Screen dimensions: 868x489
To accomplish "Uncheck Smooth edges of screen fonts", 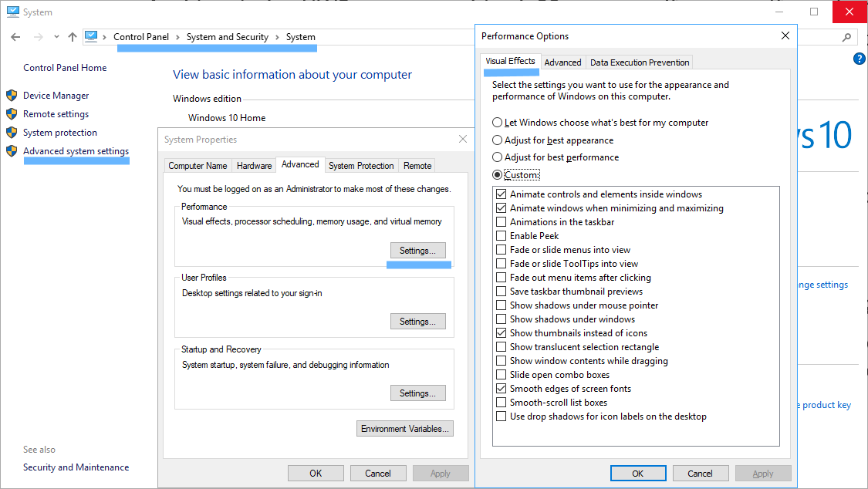I will click(501, 389).
